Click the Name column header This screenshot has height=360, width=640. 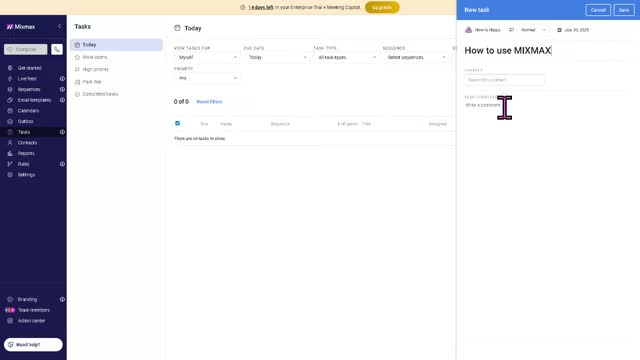tap(226, 124)
